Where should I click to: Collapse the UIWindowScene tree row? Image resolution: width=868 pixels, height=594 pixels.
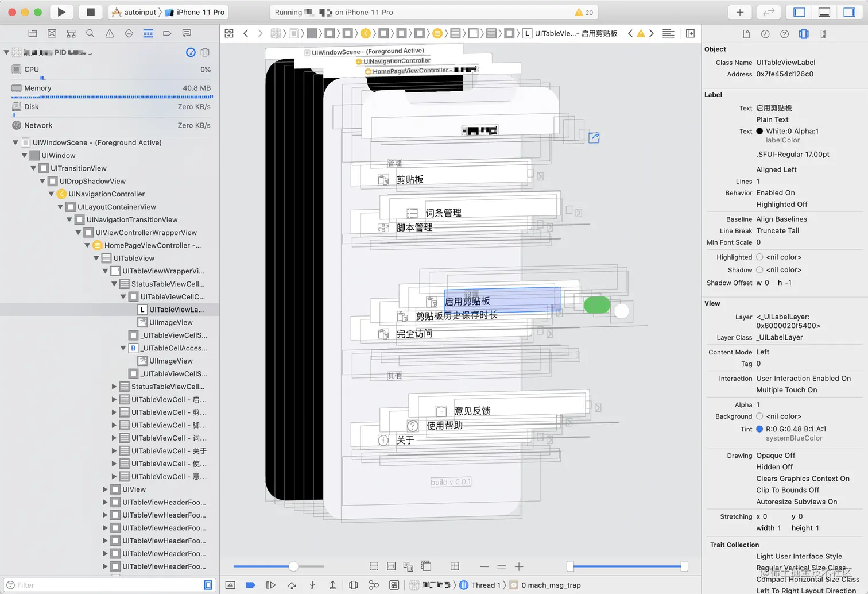(x=15, y=142)
